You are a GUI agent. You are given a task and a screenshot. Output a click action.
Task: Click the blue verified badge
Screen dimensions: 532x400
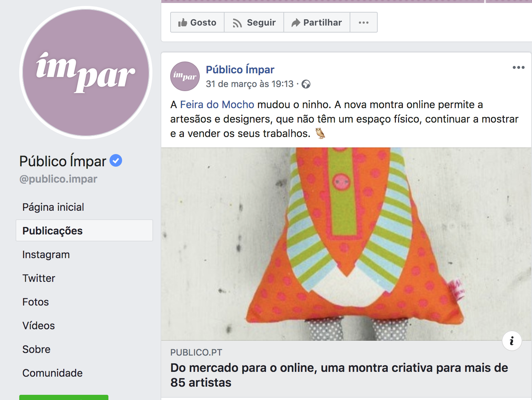pyautogui.click(x=116, y=160)
